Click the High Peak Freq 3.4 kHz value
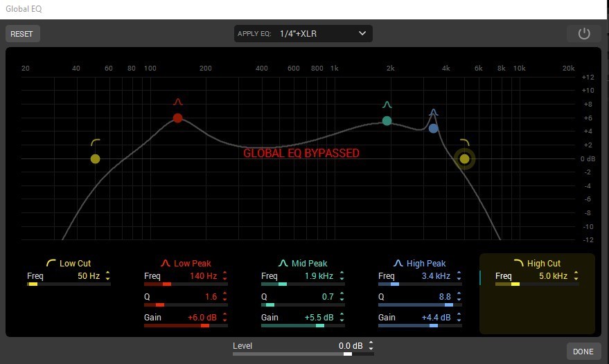 tap(437, 276)
